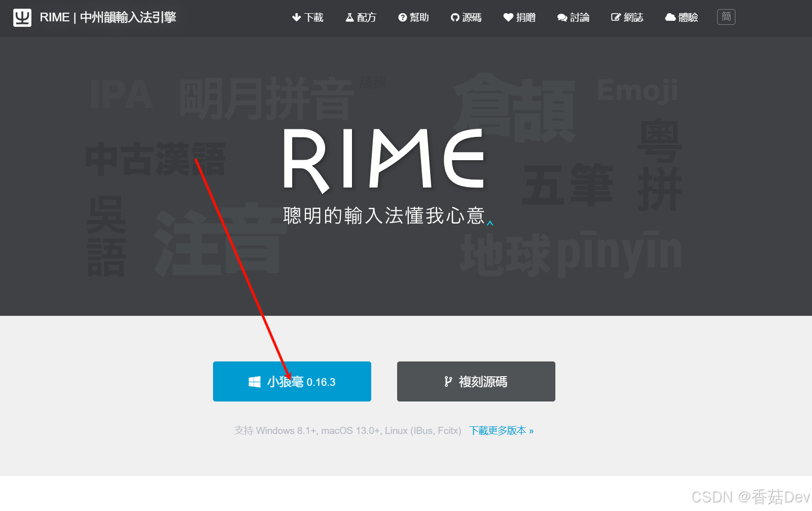Click the 複刻源碼 fork source button

[476, 382]
